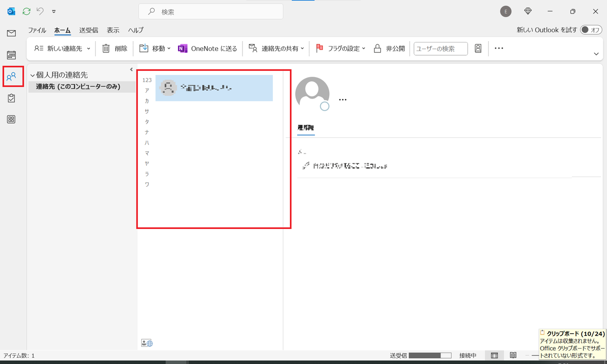Viewport: 607px width, 364px height.
Task: Toggle the new Outlook switch
Action: [591, 30]
